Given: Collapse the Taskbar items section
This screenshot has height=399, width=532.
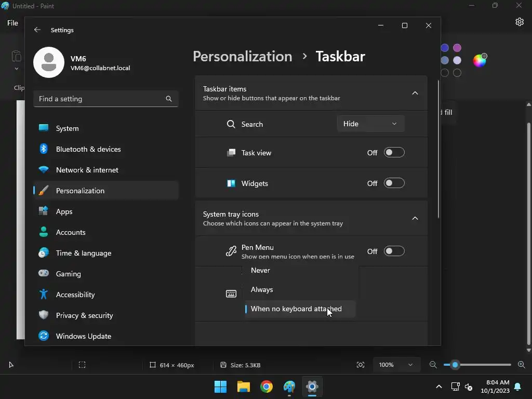Looking at the screenshot, I should coord(415,93).
